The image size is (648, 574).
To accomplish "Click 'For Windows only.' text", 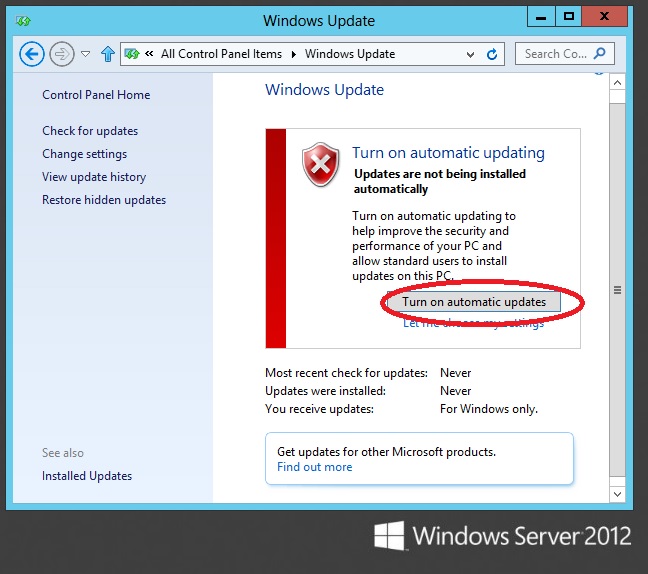I will [x=489, y=409].
